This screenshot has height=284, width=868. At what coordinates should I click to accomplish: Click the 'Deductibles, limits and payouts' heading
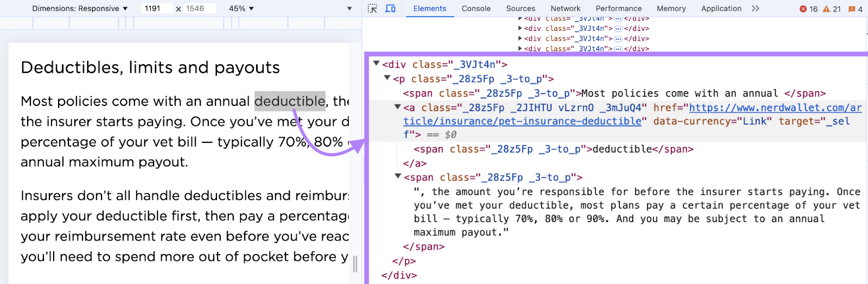click(x=150, y=67)
